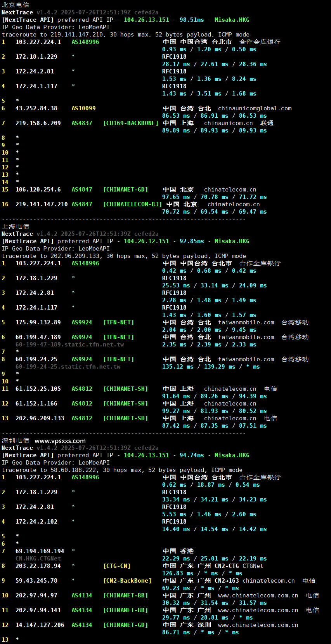Click hop IP 43.252.84.38

coord(36,108)
